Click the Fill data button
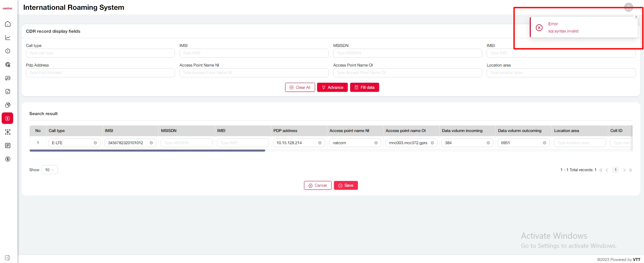This screenshot has height=263, width=644. [364, 87]
